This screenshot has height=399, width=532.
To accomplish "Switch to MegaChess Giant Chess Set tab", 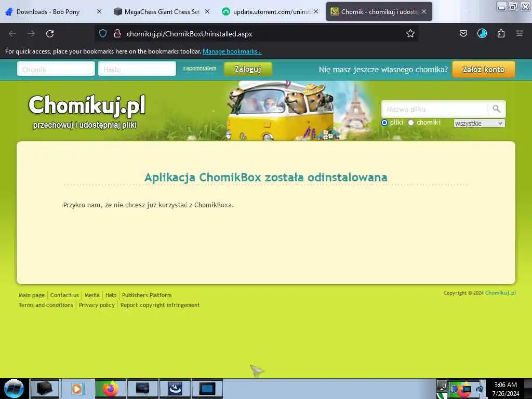I will click(162, 11).
